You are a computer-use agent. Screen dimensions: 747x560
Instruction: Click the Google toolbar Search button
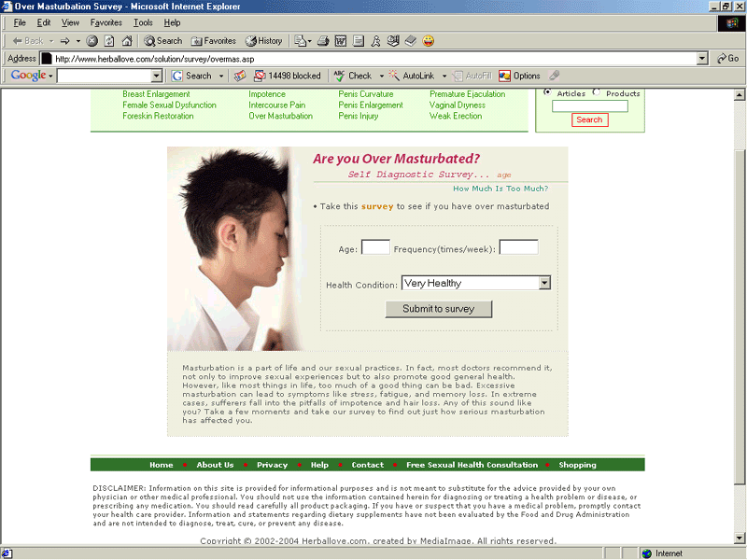(x=191, y=76)
